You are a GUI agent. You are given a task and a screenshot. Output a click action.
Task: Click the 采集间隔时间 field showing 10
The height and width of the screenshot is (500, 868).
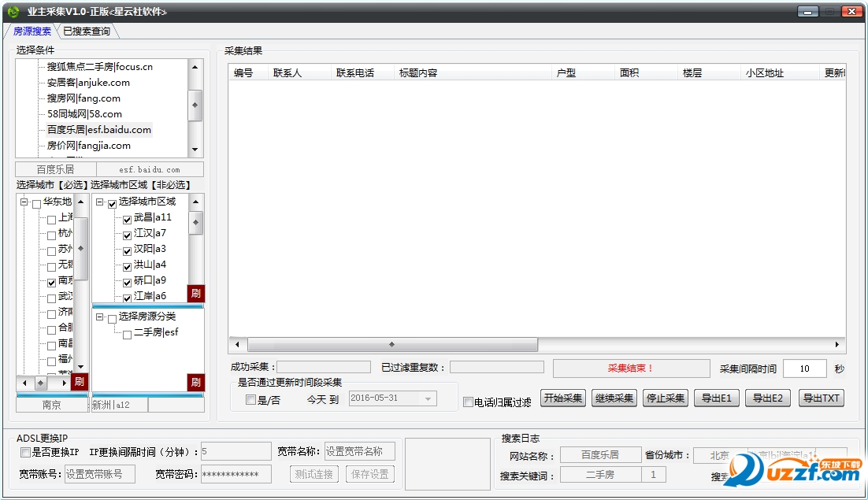tap(805, 369)
